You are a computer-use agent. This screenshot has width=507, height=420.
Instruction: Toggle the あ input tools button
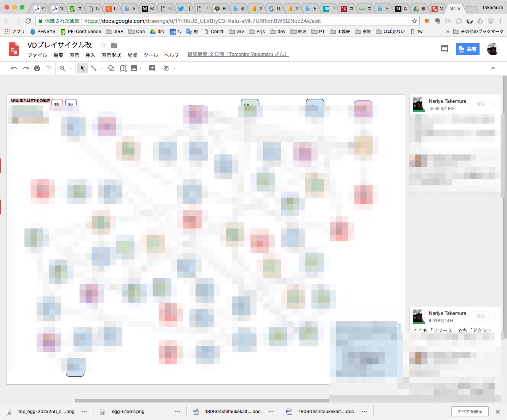[x=166, y=68]
